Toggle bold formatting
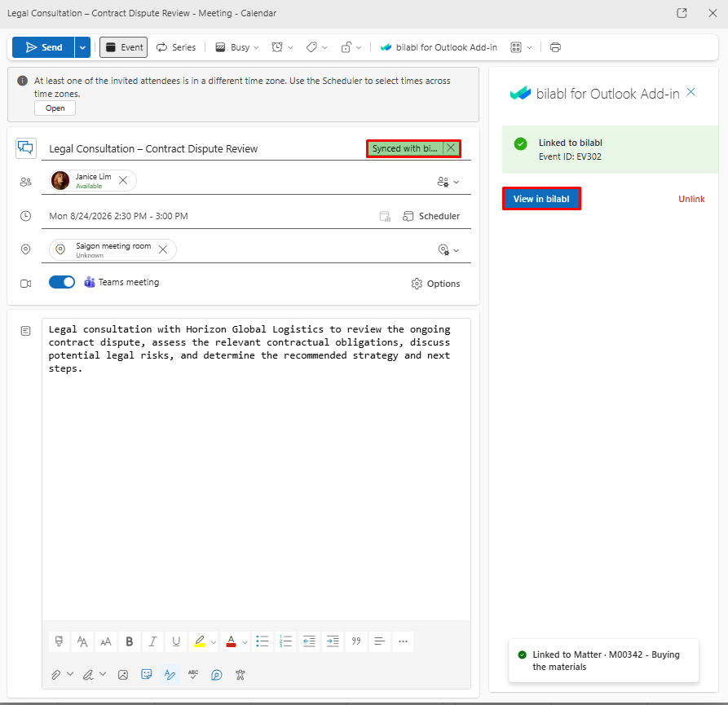 pos(130,641)
